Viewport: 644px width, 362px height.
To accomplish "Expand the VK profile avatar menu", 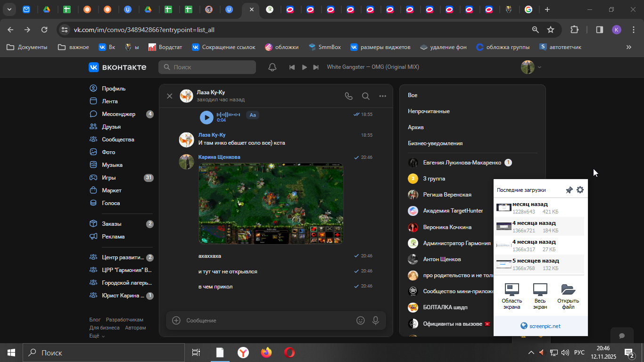I will (531, 67).
